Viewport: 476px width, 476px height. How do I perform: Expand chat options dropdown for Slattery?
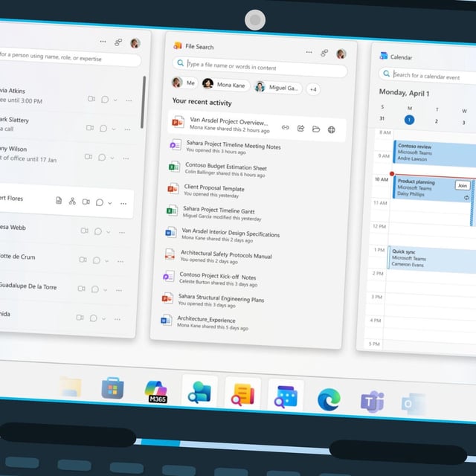click(x=114, y=129)
